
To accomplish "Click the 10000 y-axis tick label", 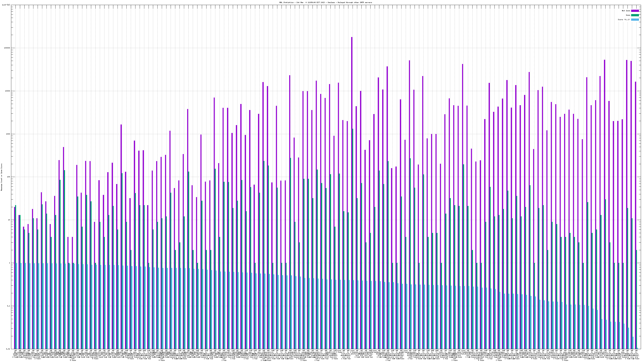I will (x=8, y=91).
